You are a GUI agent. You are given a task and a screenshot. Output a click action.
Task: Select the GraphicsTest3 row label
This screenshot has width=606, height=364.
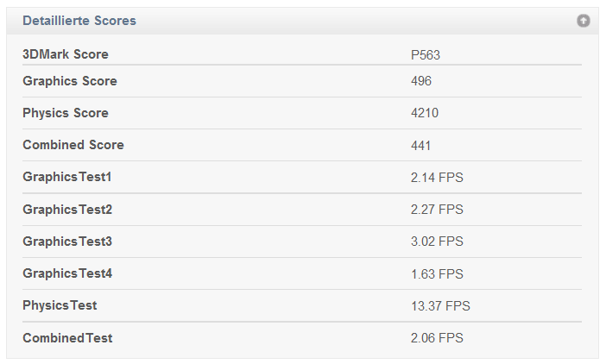coord(67,242)
